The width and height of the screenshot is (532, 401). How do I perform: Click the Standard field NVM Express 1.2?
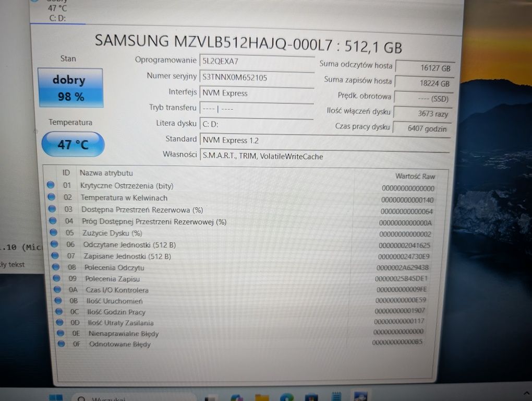pyautogui.click(x=325, y=140)
